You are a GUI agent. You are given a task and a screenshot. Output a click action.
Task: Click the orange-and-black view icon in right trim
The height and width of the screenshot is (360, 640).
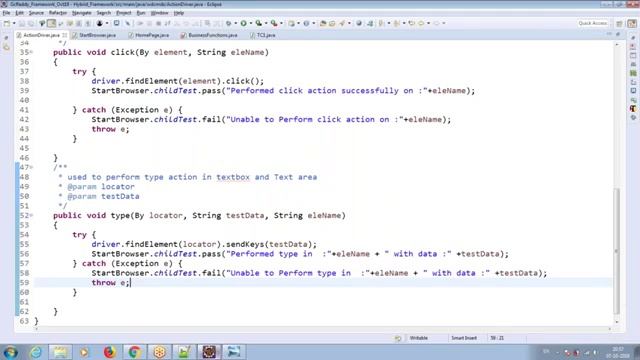pos(633,109)
